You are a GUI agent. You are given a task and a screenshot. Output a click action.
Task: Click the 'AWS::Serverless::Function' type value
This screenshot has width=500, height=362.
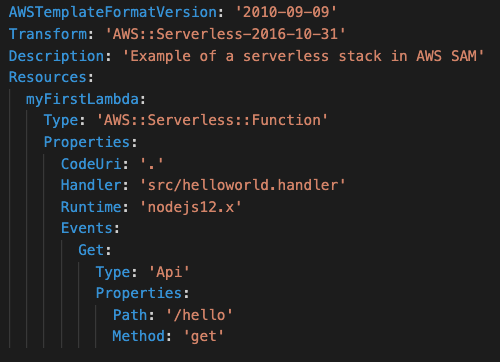pos(212,120)
